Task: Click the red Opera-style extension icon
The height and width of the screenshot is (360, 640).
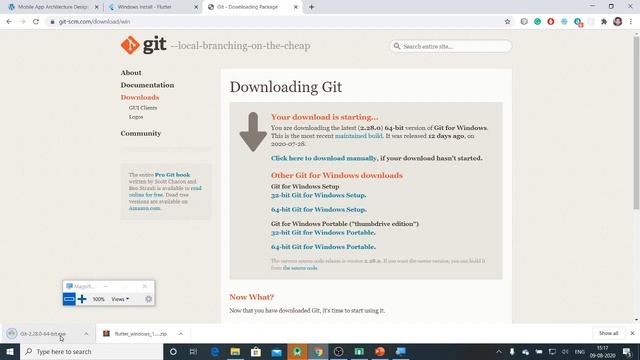Action: (x=551, y=22)
